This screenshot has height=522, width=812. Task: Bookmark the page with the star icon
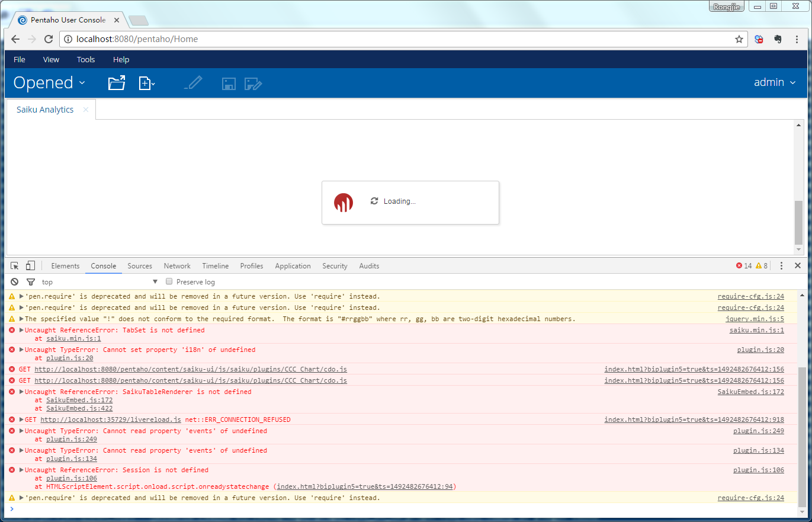(x=739, y=39)
